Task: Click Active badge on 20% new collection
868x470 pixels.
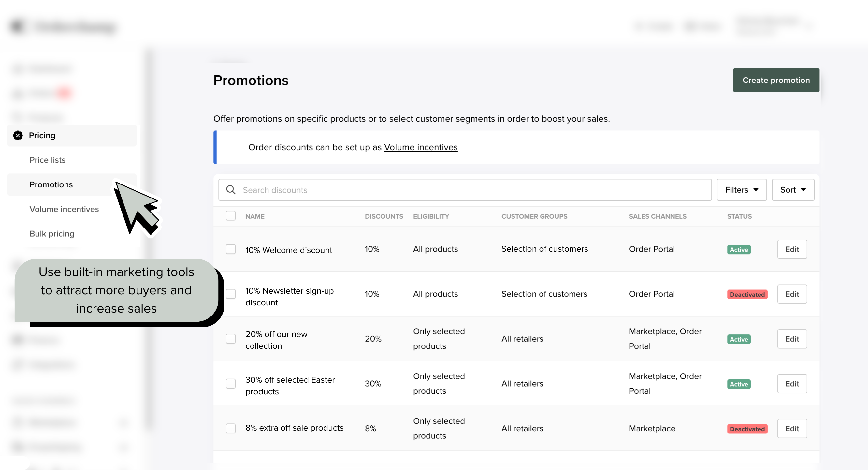Action: click(739, 339)
